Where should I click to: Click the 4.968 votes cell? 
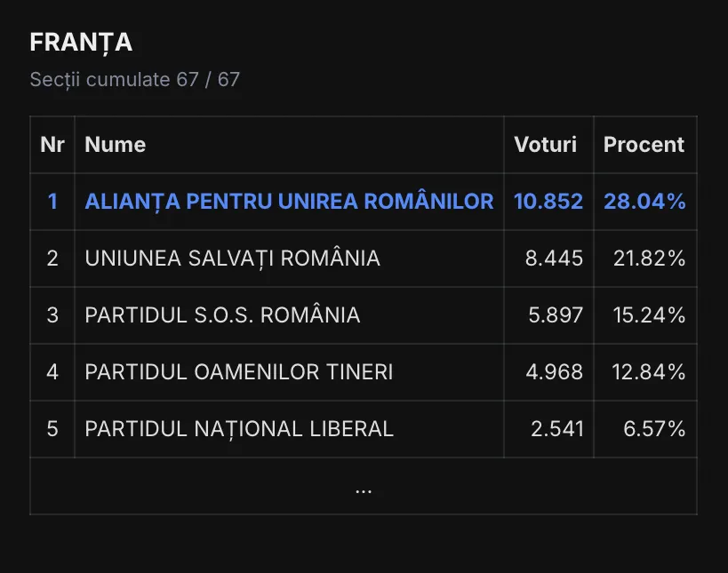(555, 372)
